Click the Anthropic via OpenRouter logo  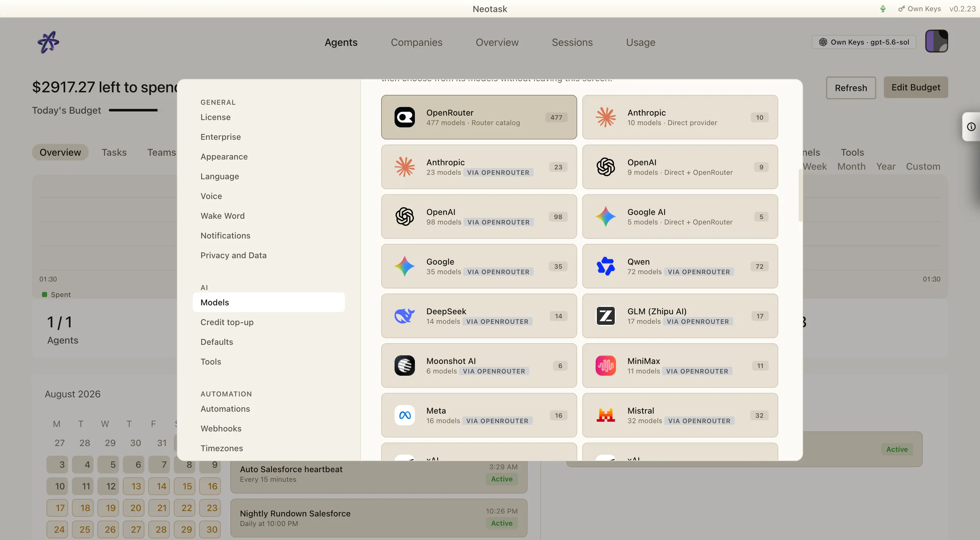coord(405,167)
